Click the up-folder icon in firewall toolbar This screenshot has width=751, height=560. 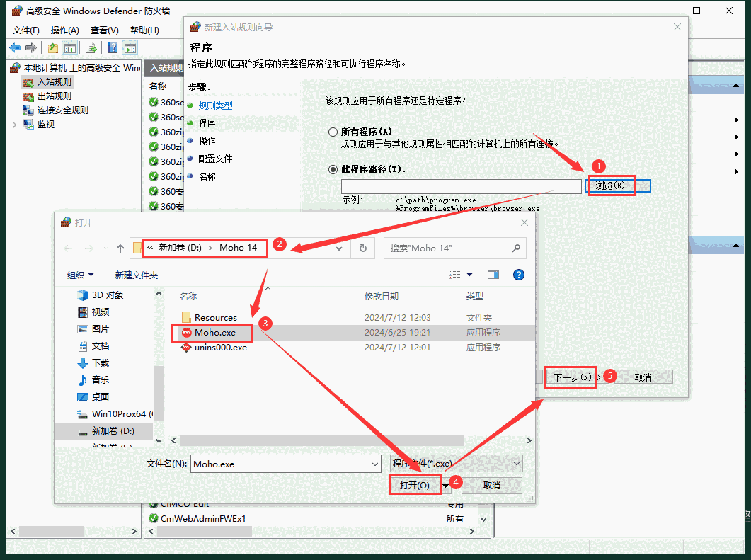point(52,47)
